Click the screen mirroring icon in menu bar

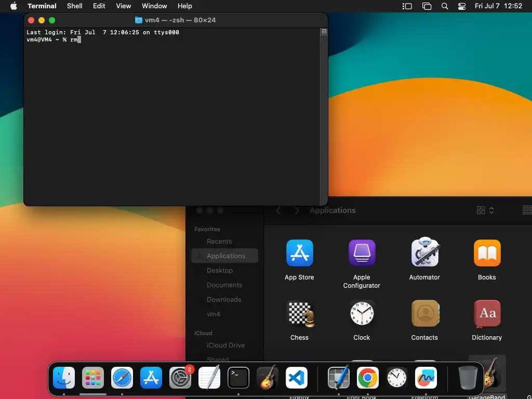427,6
